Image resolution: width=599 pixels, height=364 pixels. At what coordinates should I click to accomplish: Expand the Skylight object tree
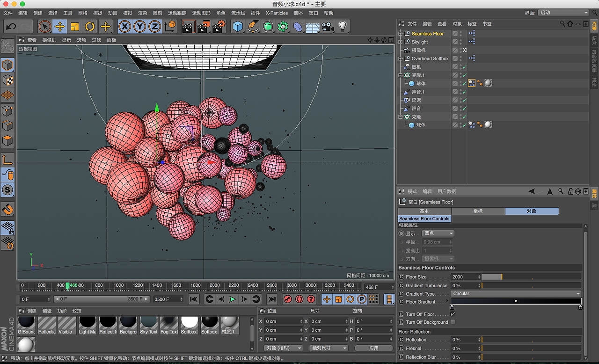click(x=400, y=42)
